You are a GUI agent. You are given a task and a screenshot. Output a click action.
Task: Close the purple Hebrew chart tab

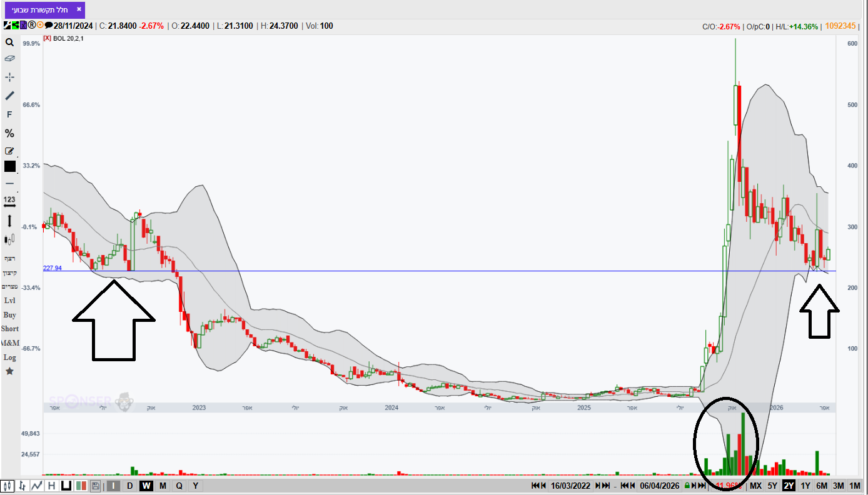78,10
